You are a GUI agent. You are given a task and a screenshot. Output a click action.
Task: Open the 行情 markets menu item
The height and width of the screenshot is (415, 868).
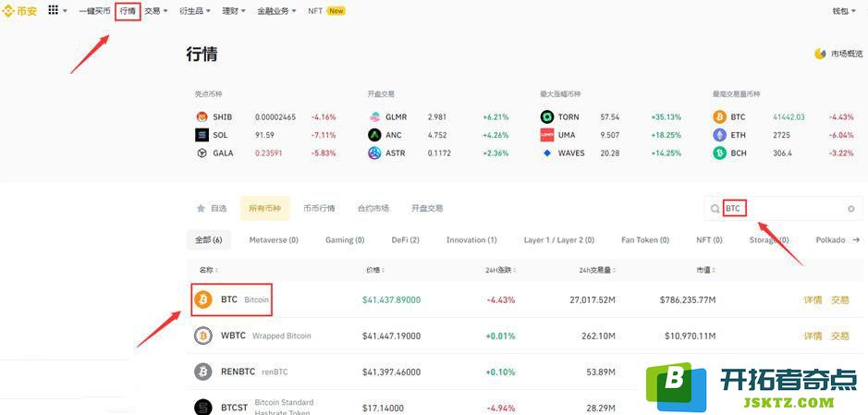128,10
